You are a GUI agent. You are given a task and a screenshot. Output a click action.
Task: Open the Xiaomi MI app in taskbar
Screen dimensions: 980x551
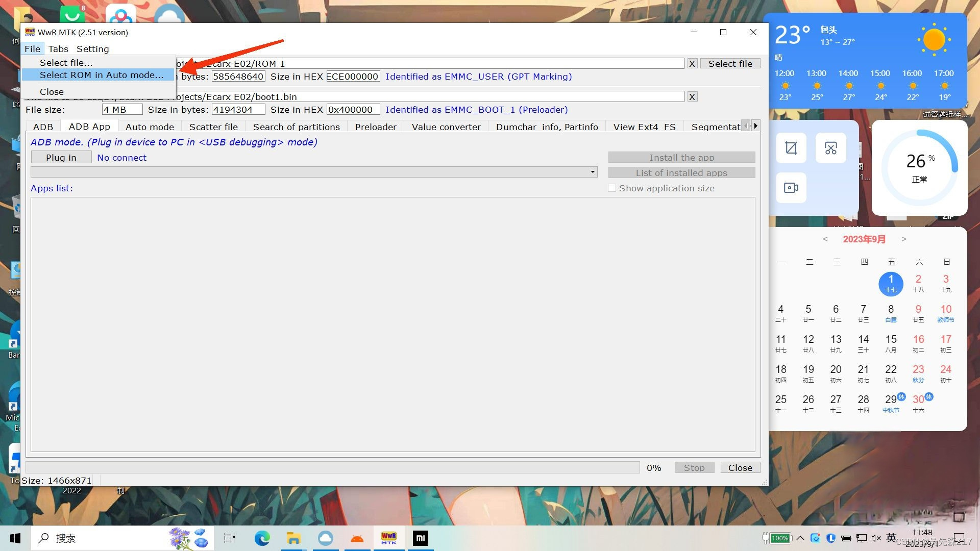coord(420,538)
